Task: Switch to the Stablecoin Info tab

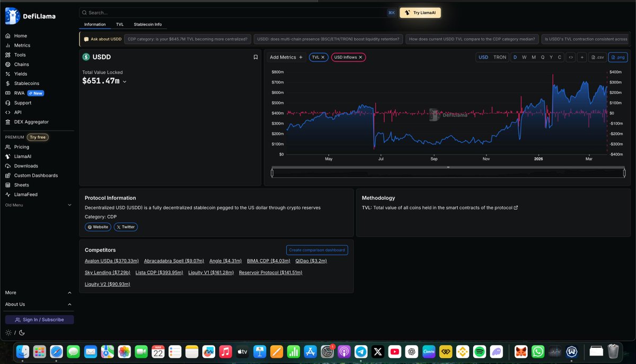Action: [148, 24]
